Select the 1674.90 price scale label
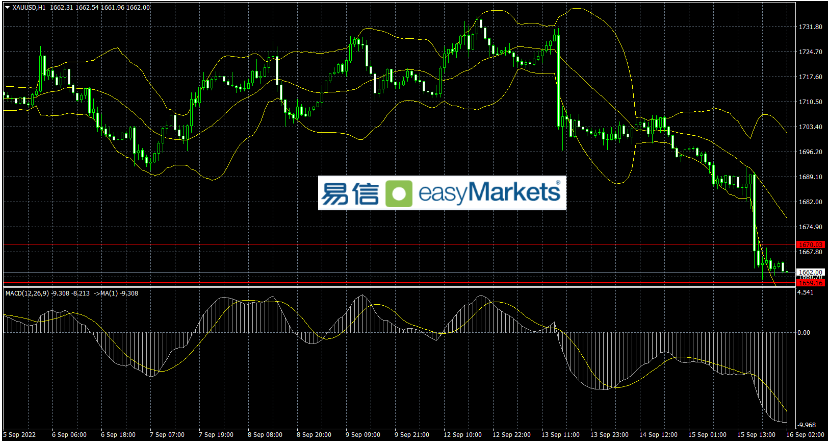Image resolution: width=831 pixels, height=444 pixels. (x=810, y=227)
